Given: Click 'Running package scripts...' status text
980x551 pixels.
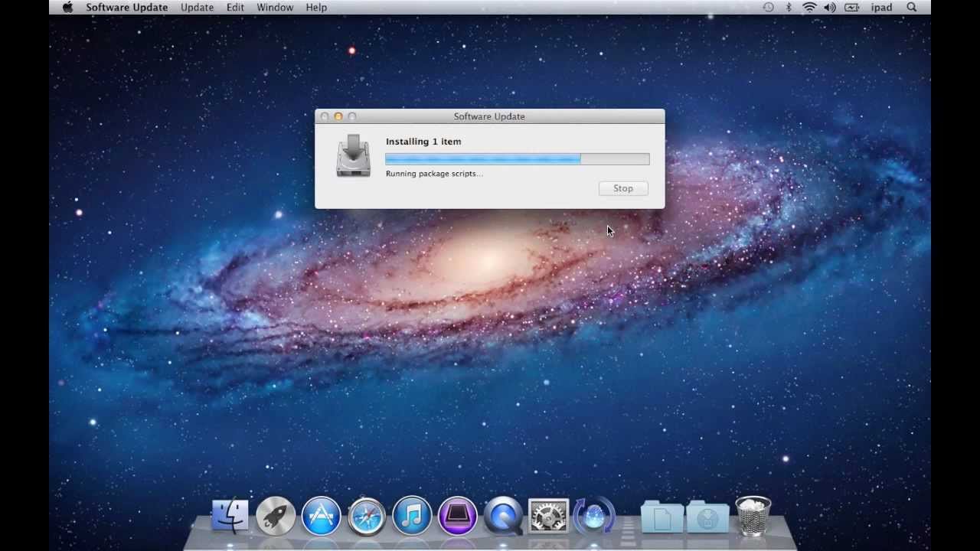Looking at the screenshot, I should pos(434,174).
